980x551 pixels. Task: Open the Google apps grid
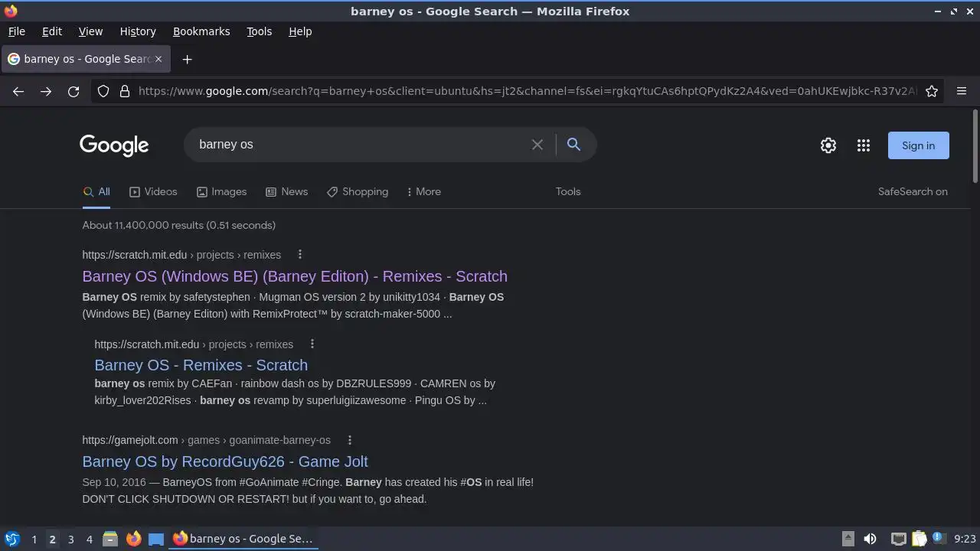click(864, 145)
